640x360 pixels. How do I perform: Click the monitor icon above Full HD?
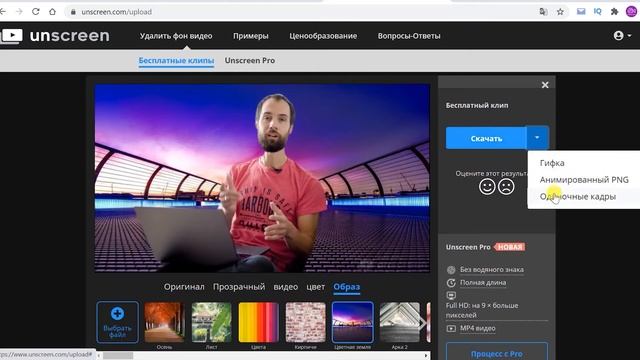coord(451,296)
